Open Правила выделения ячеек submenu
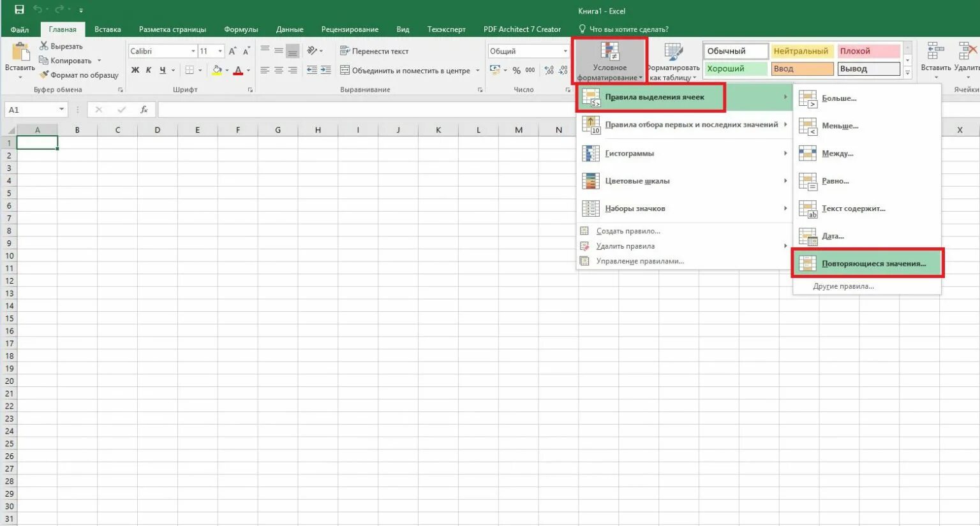The height and width of the screenshot is (526, 980). tap(685, 97)
